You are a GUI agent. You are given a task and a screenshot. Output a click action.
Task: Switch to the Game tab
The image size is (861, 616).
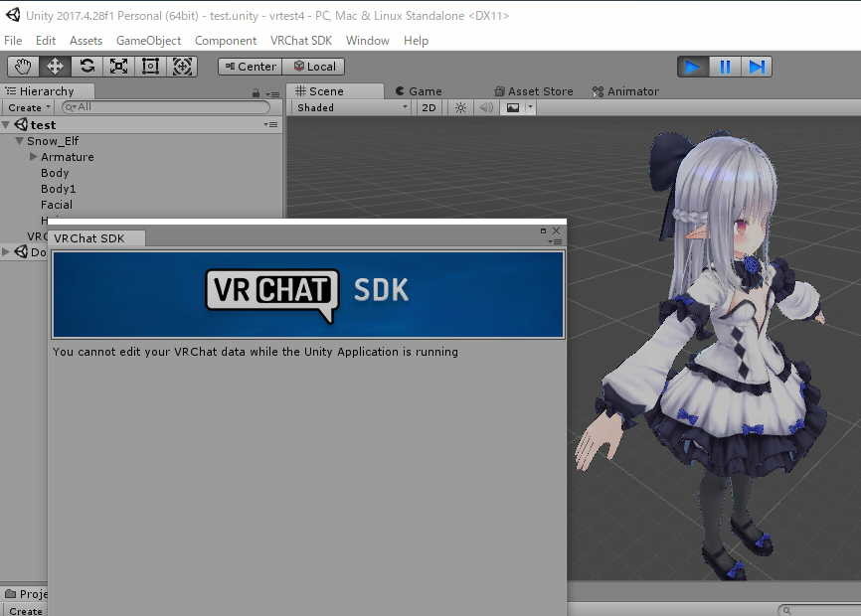coord(419,91)
